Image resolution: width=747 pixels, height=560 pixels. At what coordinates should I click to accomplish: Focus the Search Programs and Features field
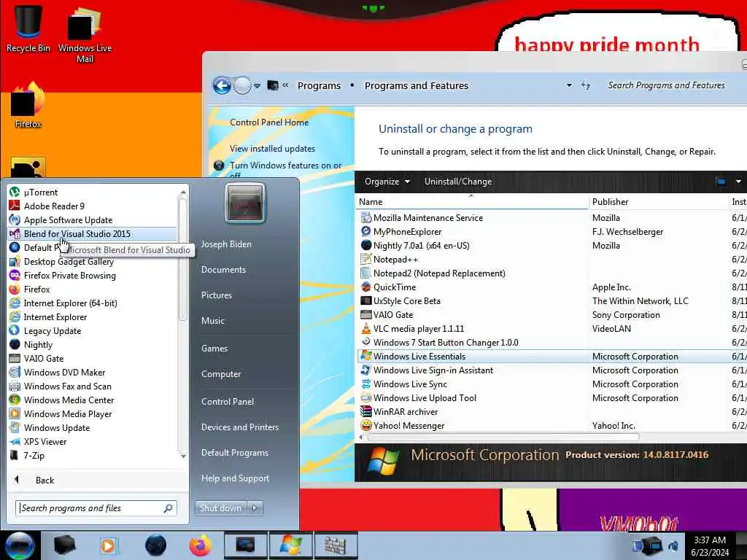click(666, 85)
